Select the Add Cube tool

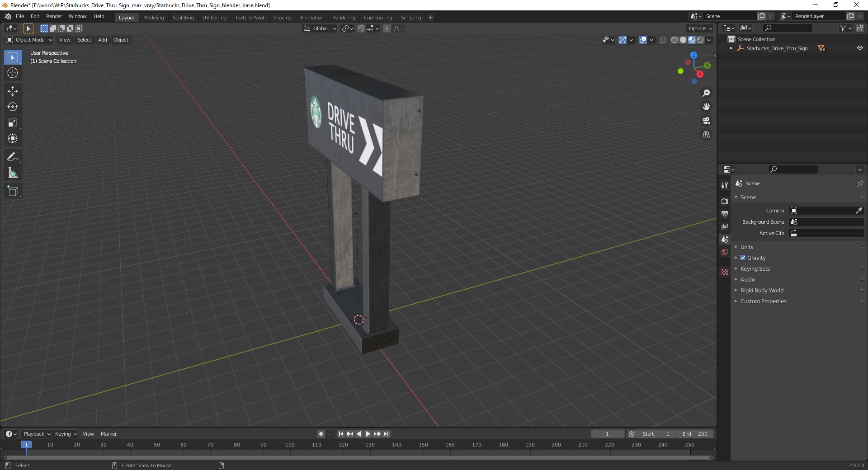tap(13, 191)
